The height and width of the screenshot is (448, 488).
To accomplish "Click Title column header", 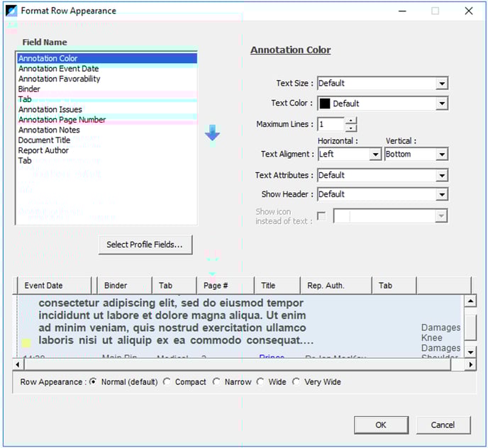I will point(277,285).
